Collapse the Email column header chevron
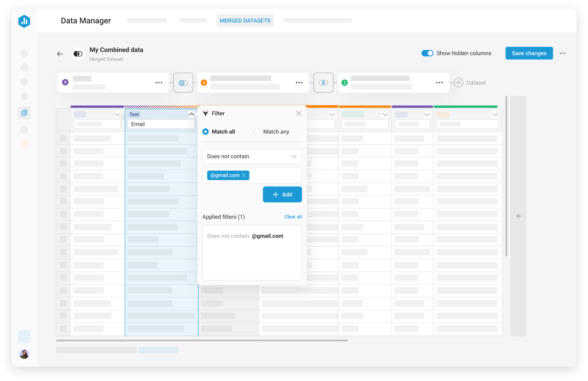Image resolution: width=588 pixels, height=381 pixels. [x=192, y=114]
